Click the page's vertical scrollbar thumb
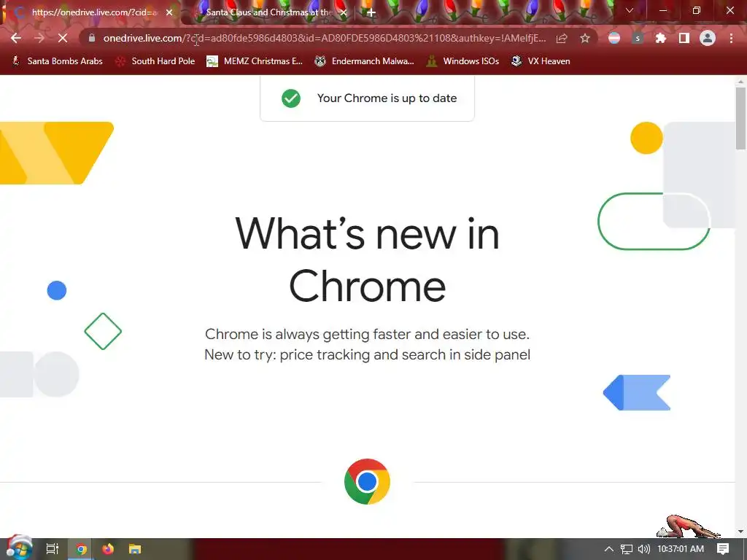Image resolution: width=747 pixels, height=560 pixels. [x=740, y=118]
